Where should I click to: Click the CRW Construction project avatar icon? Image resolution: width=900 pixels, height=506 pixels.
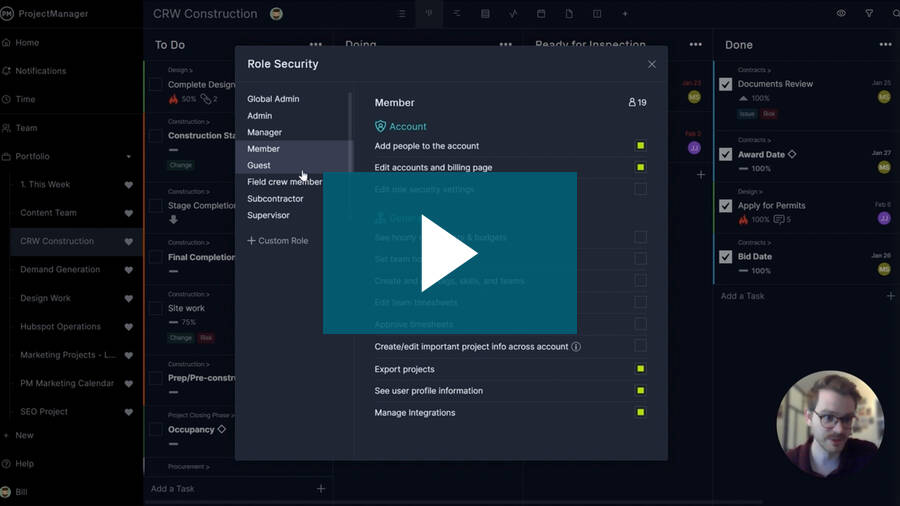pos(276,14)
